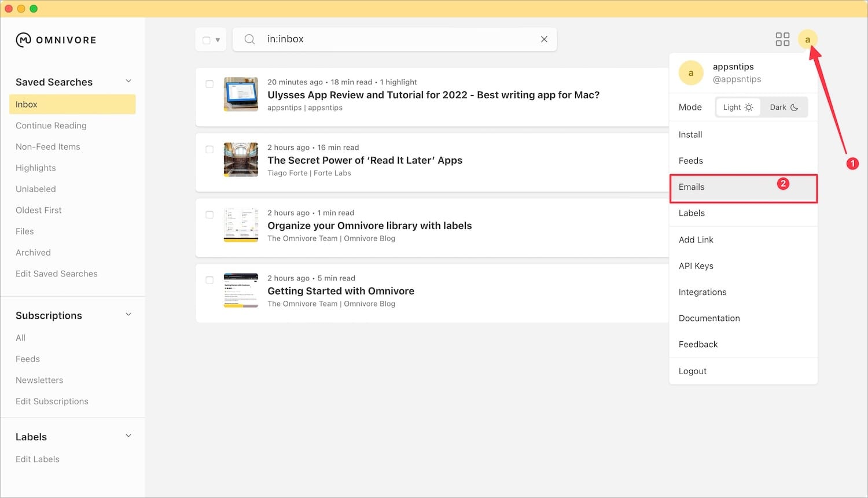
Task: Open Non-Feed Items saved search
Action: point(48,147)
